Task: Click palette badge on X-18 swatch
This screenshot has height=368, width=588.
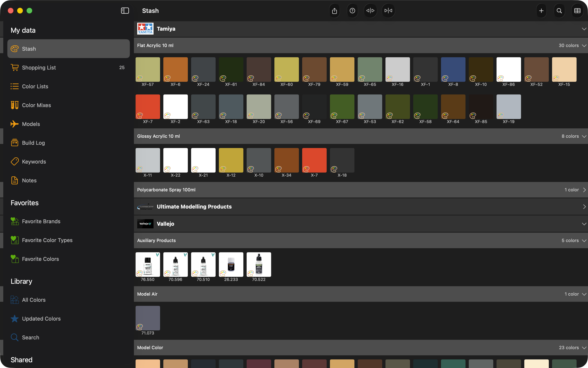Action: pos(334,169)
